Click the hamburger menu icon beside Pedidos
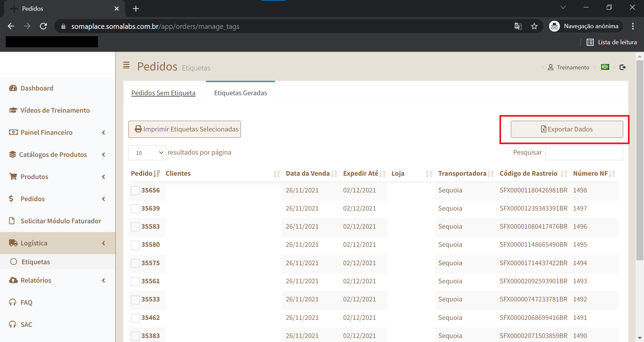Screen dimensions: 644x342 (126, 65)
